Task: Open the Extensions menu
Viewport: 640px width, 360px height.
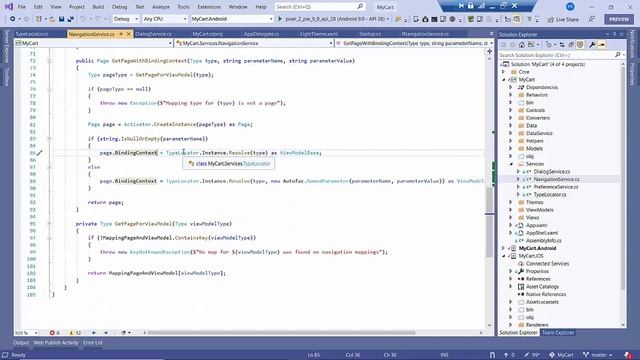Action: pos(209,7)
